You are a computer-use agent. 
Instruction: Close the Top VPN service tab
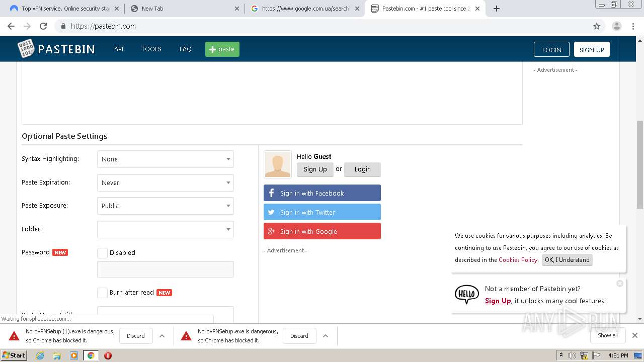[116, 9]
